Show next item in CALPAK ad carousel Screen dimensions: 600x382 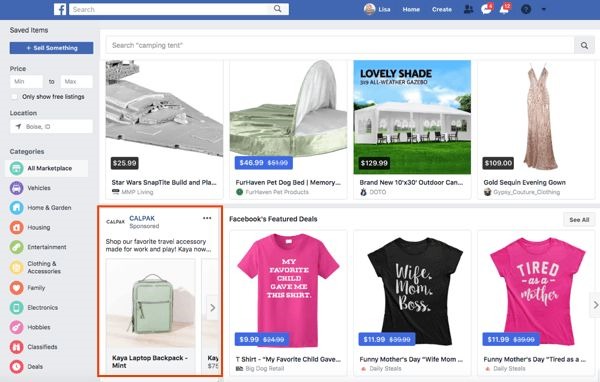tap(212, 307)
